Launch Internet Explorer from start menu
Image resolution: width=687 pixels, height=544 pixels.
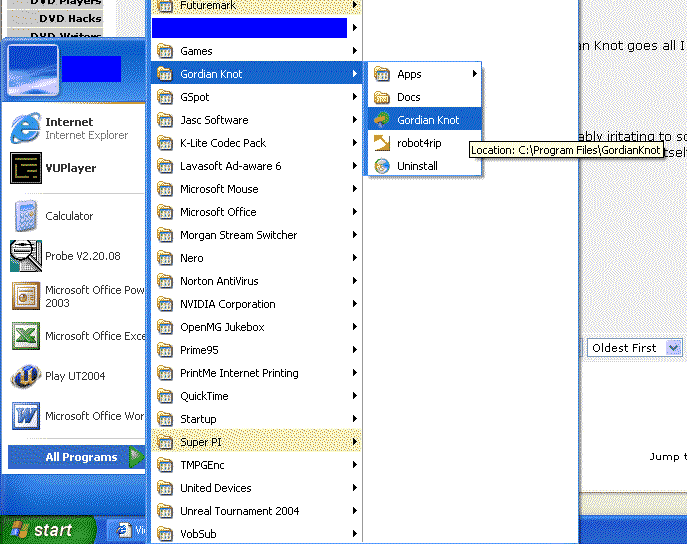click(x=74, y=128)
